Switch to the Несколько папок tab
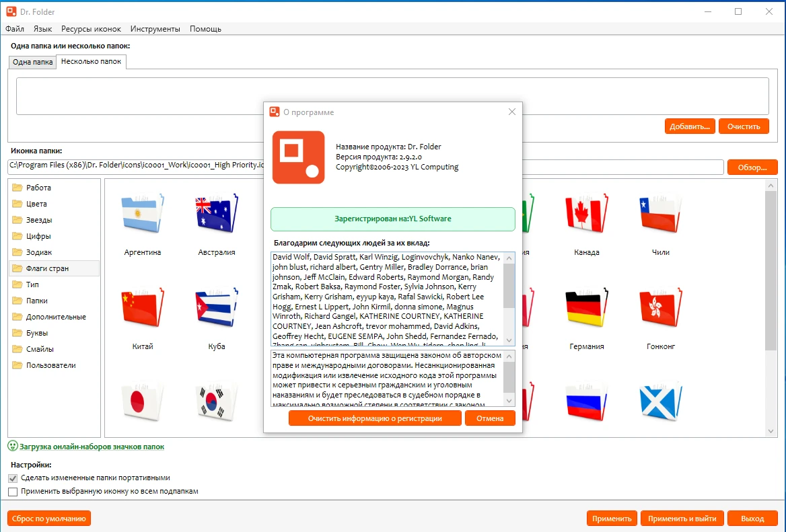Image resolution: width=786 pixels, height=532 pixels. click(92, 61)
